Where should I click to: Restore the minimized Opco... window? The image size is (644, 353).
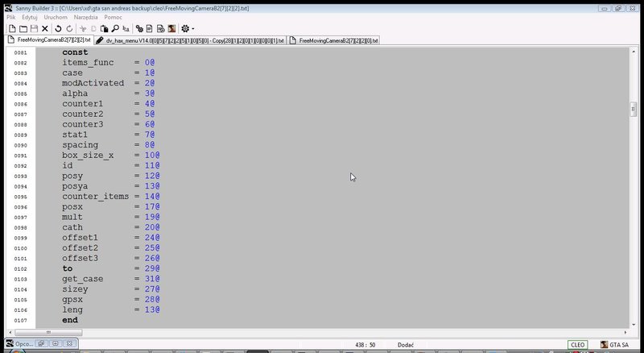tap(41, 343)
